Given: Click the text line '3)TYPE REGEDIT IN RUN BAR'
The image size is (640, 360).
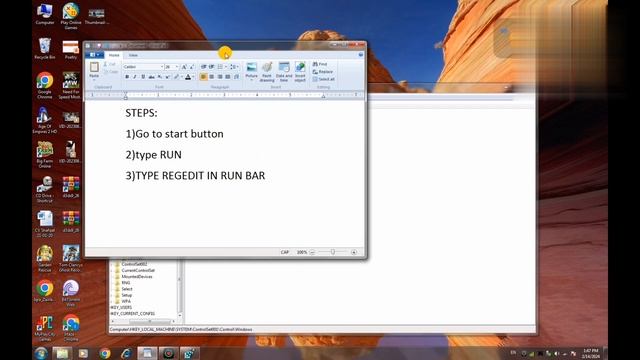Looking at the screenshot, I should (195, 176).
